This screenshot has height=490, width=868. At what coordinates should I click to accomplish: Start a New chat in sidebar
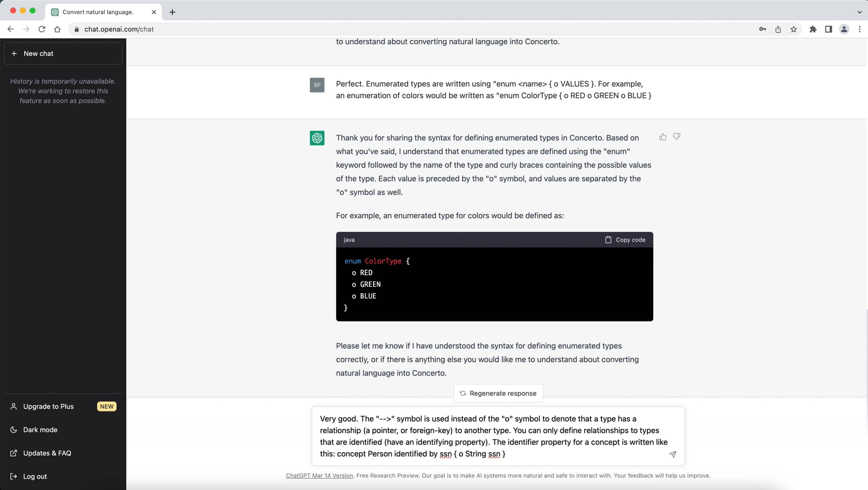click(x=63, y=54)
